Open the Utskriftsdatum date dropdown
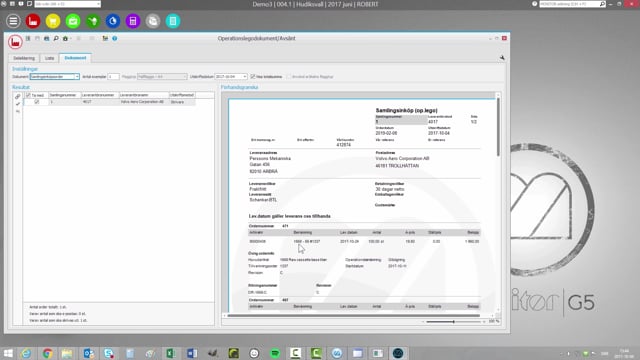This screenshot has width=640, height=360. 244,77
